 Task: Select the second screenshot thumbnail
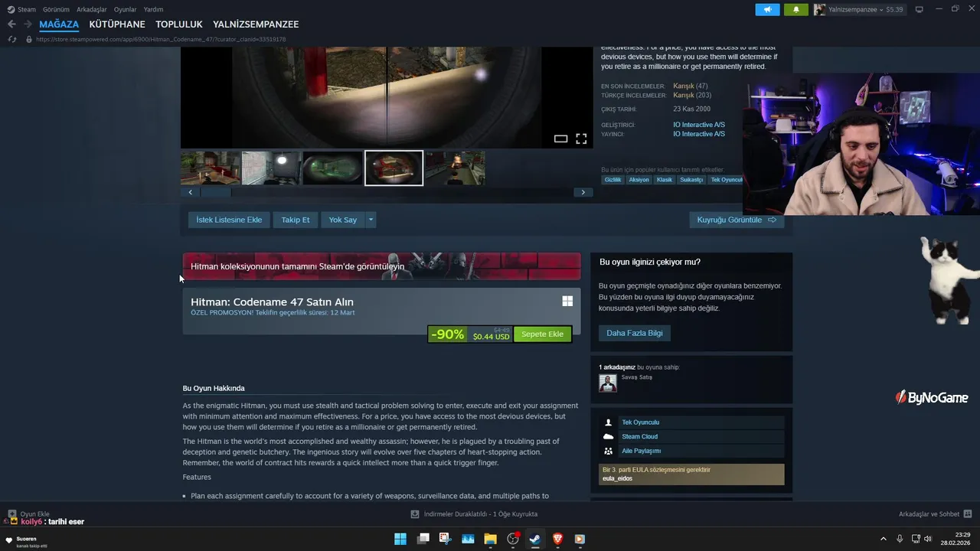271,168
